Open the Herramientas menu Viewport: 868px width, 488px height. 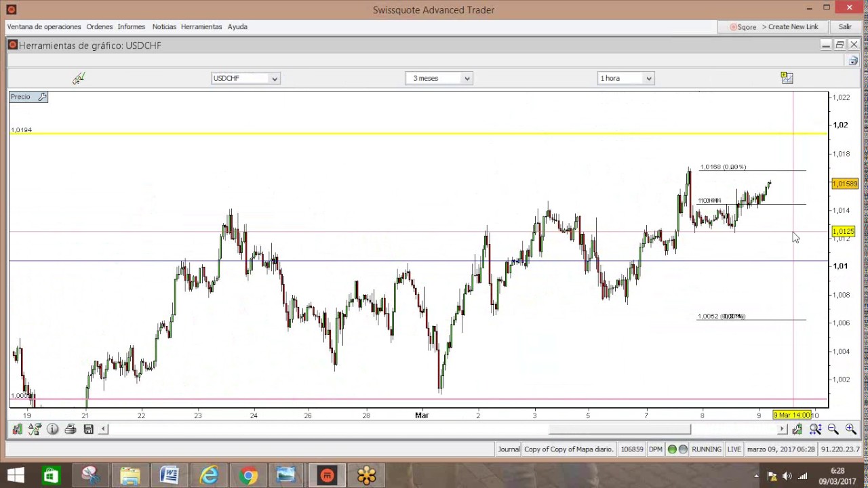pos(201,26)
